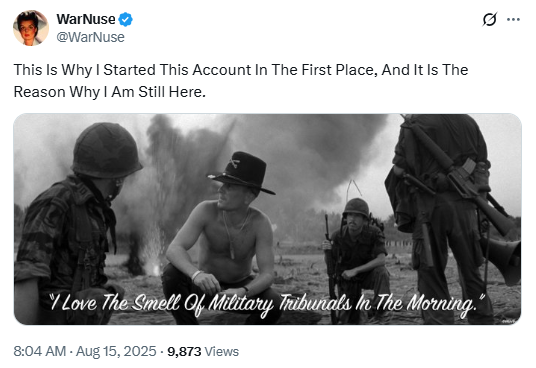536x368 pixels.
Task: Open WarNuse's profile picture
Action: [x=31, y=28]
